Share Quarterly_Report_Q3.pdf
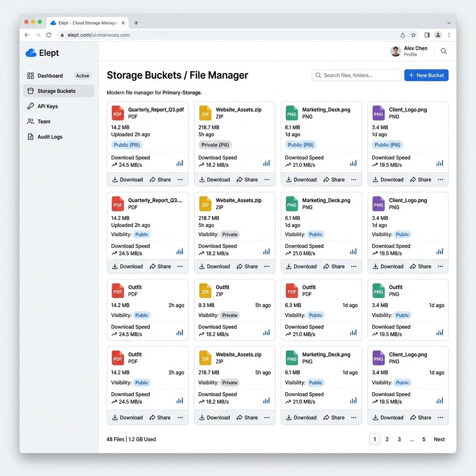The image size is (476, 476). coord(160,180)
